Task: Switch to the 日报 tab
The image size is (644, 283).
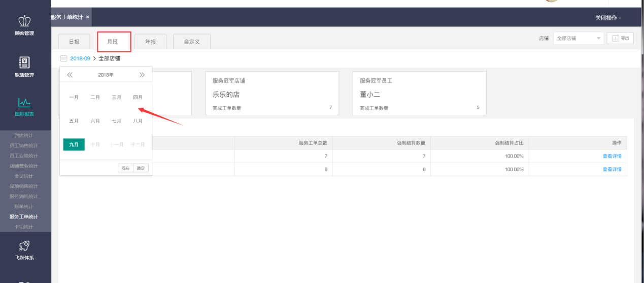Action: (74, 42)
